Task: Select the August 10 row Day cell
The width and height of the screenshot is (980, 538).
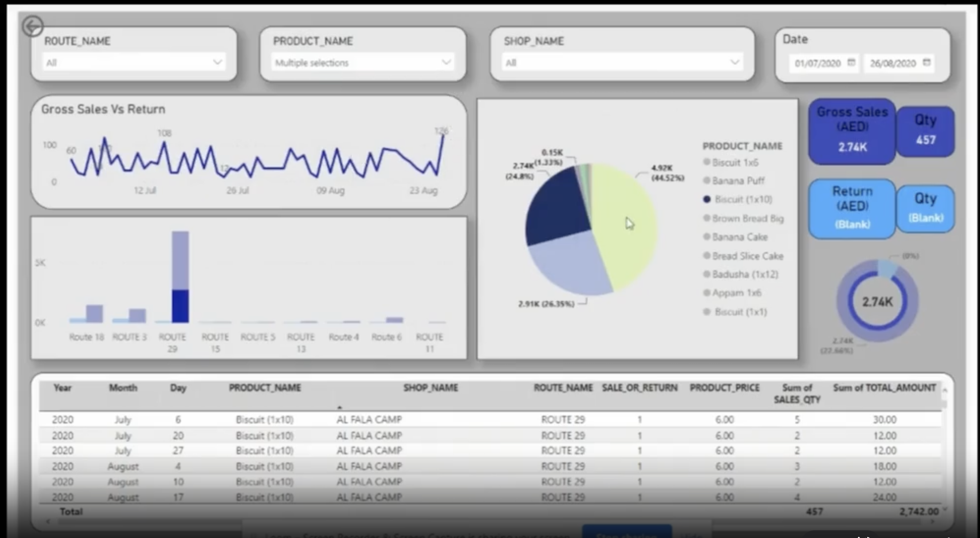Action: (x=178, y=482)
